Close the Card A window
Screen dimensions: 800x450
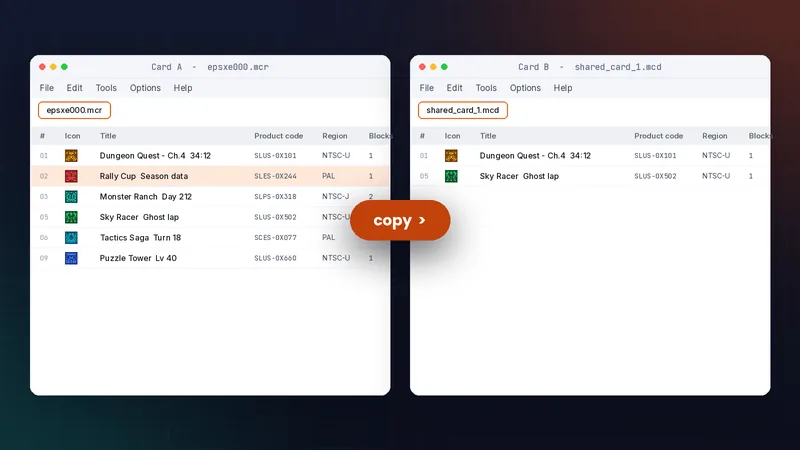pos(42,67)
